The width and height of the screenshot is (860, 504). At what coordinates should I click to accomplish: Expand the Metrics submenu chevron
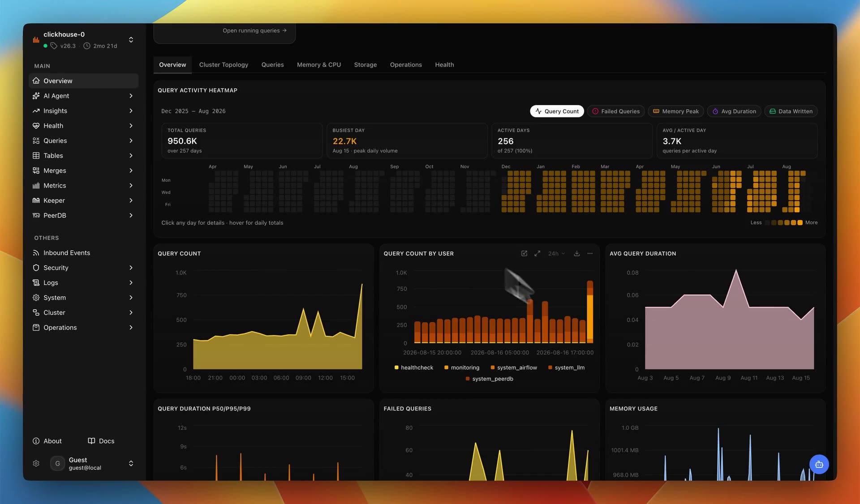[131, 185]
